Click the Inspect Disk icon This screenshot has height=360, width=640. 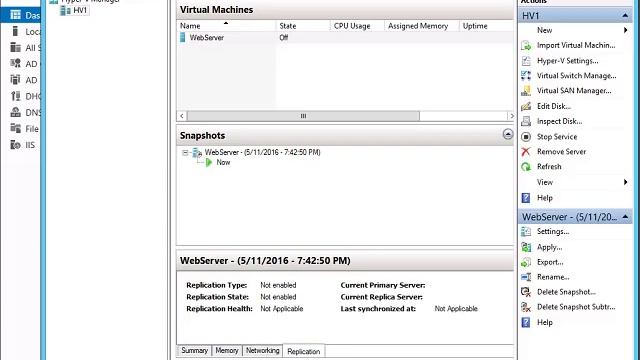point(526,121)
